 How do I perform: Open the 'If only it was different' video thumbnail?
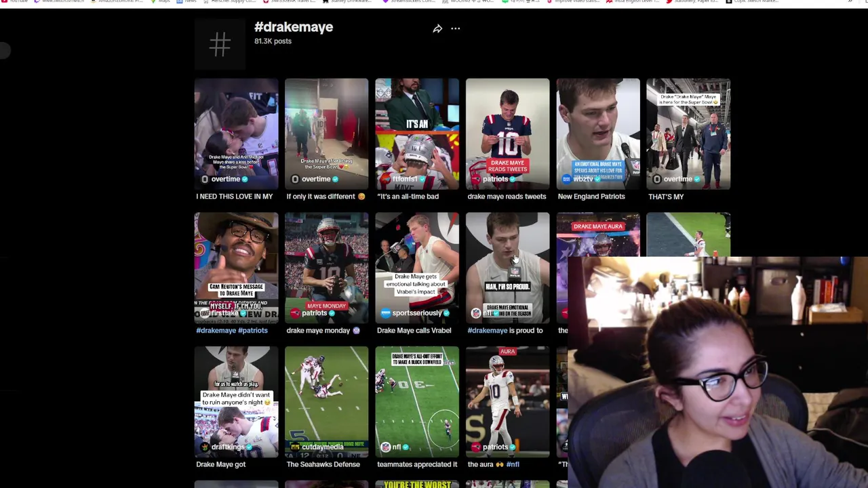pos(326,134)
